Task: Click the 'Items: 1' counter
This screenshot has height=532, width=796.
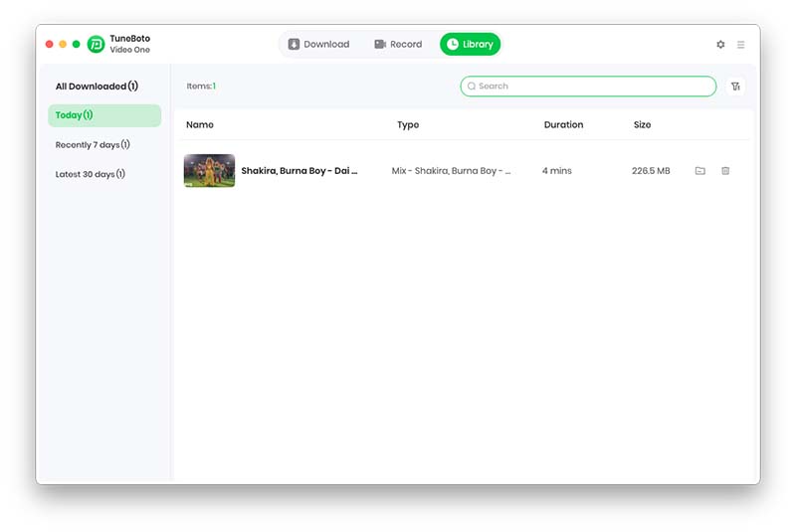Action: [201, 87]
